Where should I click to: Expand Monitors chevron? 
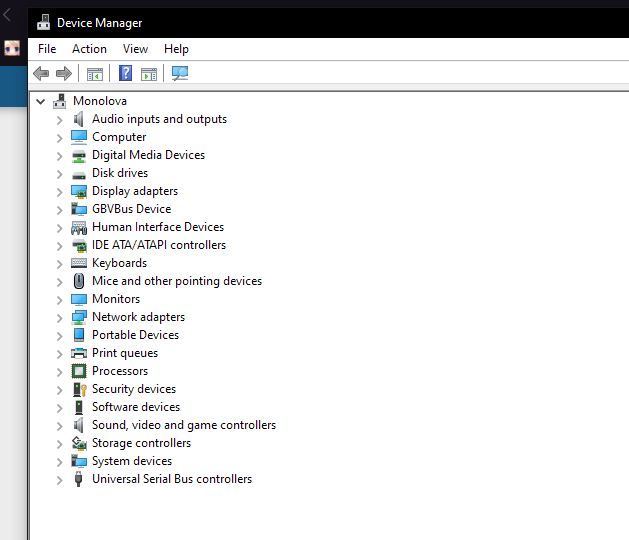click(x=59, y=300)
